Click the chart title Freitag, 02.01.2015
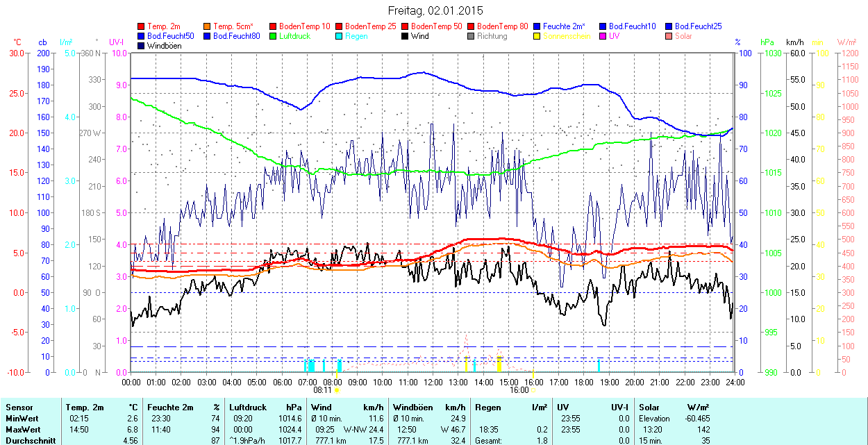 click(435, 10)
